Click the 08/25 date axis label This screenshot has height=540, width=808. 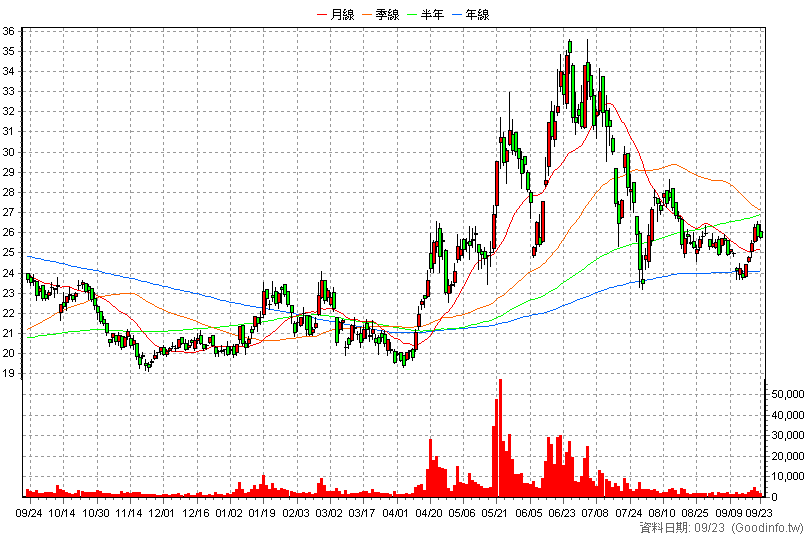695,513
